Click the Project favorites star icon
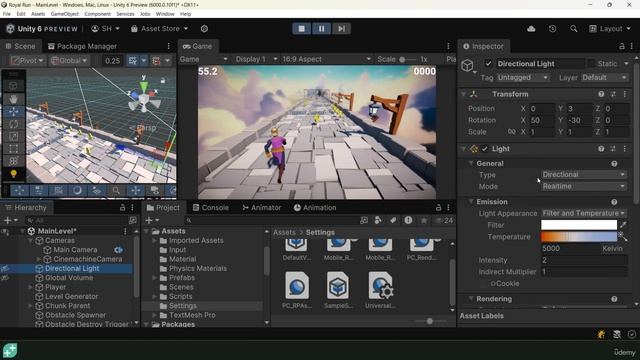 coord(424,220)
